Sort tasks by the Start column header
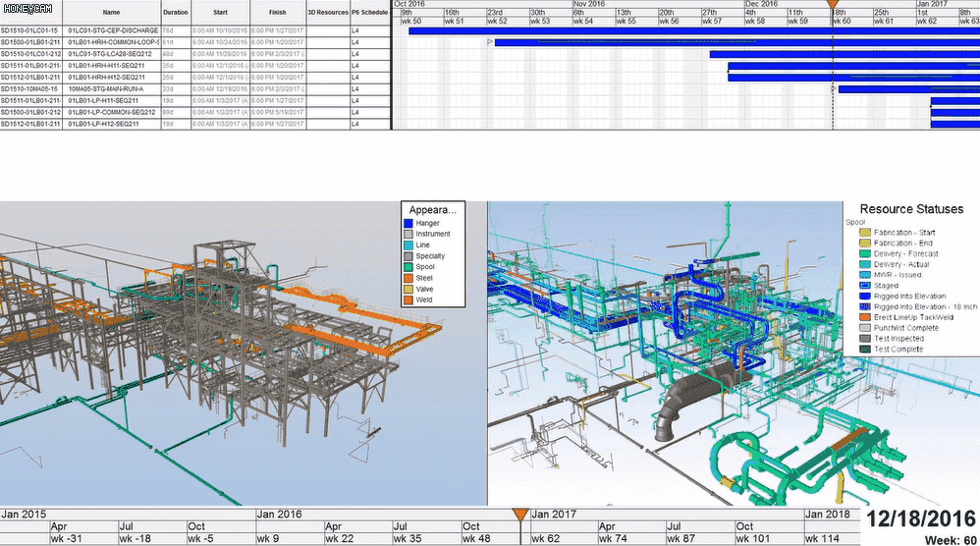This screenshot has width=980, height=546. tap(220, 12)
